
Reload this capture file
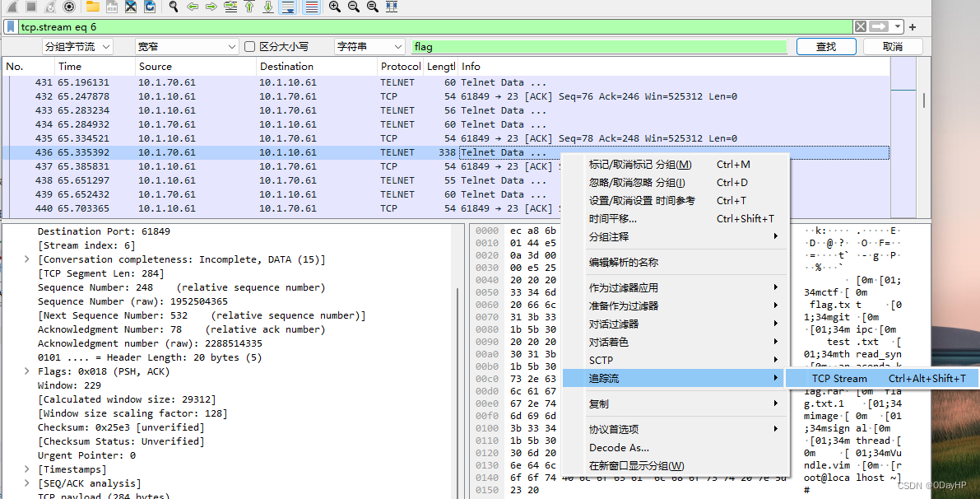pyautogui.click(x=151, y=7)
